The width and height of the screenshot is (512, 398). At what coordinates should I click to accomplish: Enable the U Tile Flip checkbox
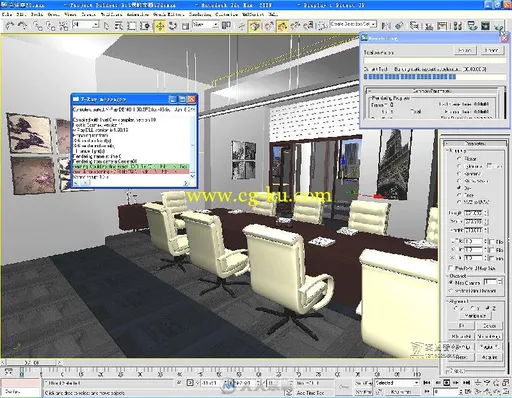(x=492, y=241)
